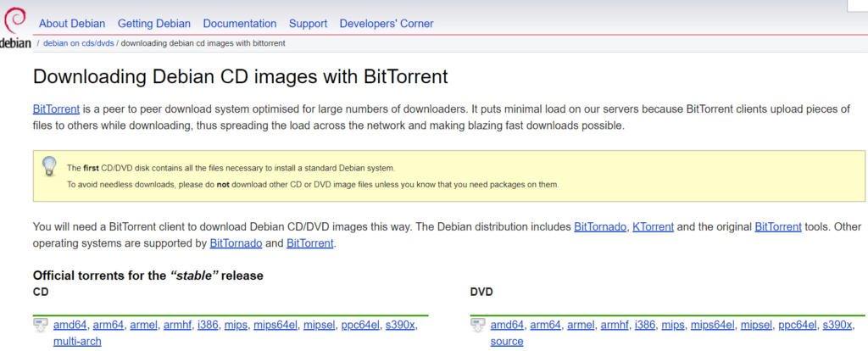The width and height of the screenshot is (868, 351).
Task: Select ppc64el under DVD torrents
Action: (x=798, y=326)
